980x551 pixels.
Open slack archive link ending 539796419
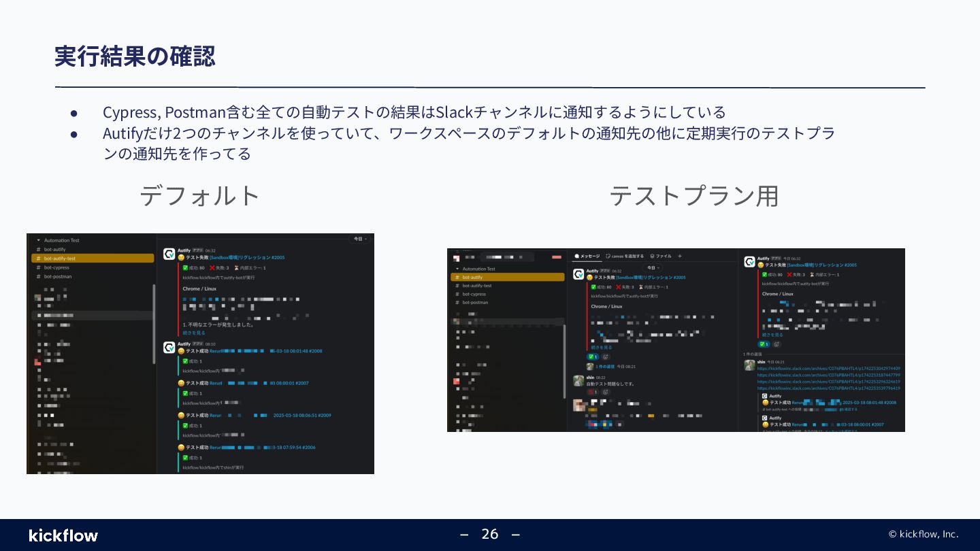[x=828, y=388]
